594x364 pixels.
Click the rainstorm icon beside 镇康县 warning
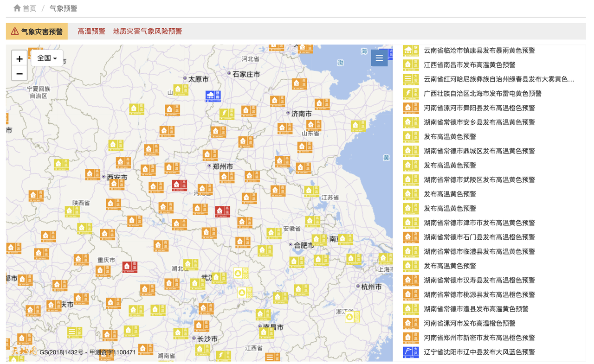coord(411,51)
